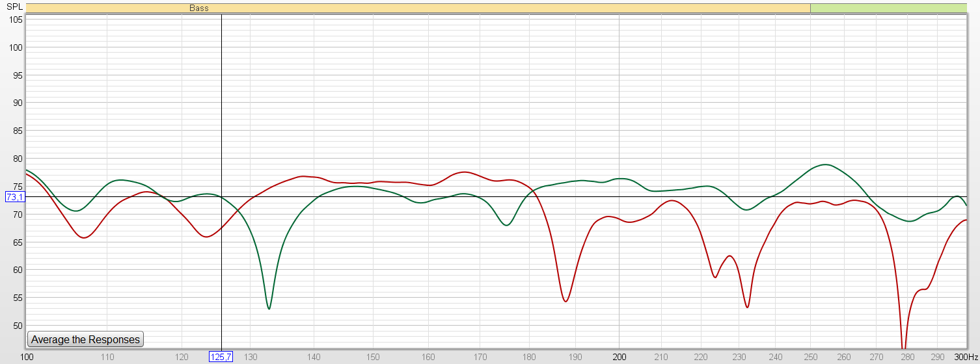The height and width of the screenshot is (364, 980).
Task: Click the 150 label on frequency axis
Action: (x=373, y=357)
